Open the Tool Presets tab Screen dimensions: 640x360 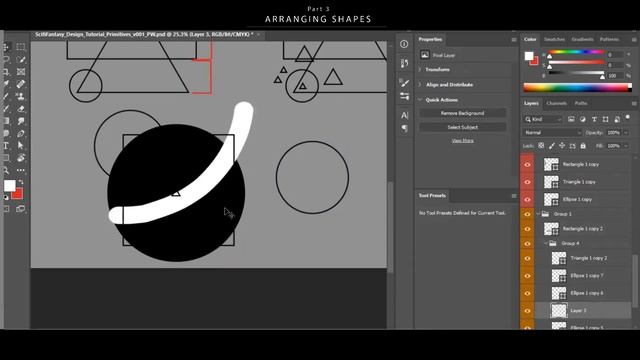pyautogui.click(x=432, y=196)
